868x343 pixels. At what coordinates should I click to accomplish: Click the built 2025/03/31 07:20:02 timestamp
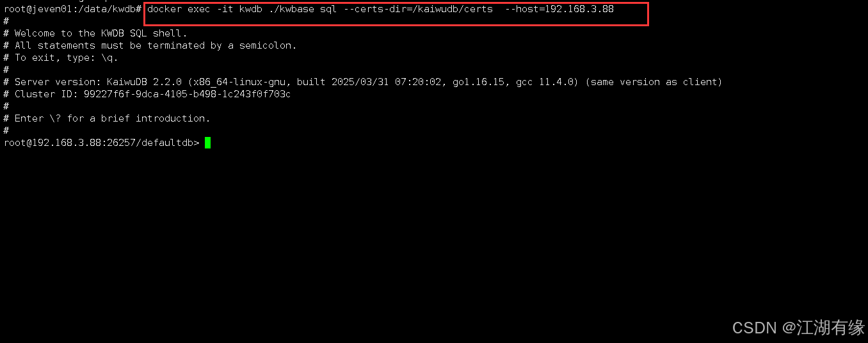pos(369,82)
